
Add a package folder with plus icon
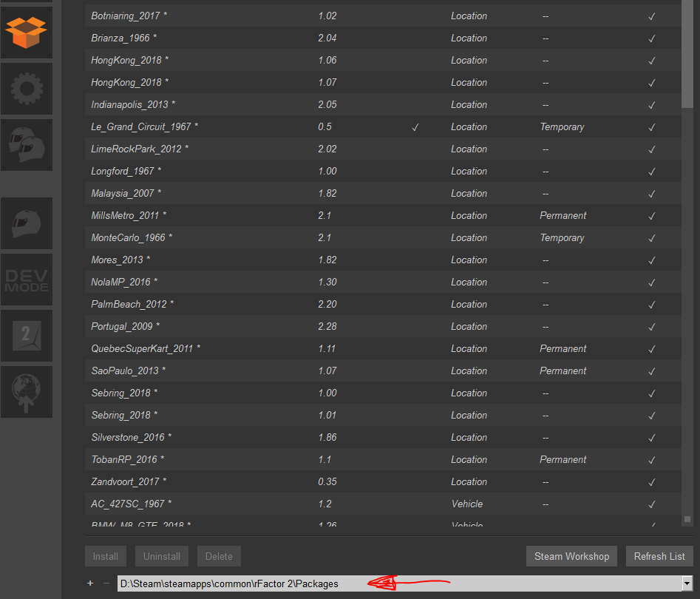click(x=90, y=583)
